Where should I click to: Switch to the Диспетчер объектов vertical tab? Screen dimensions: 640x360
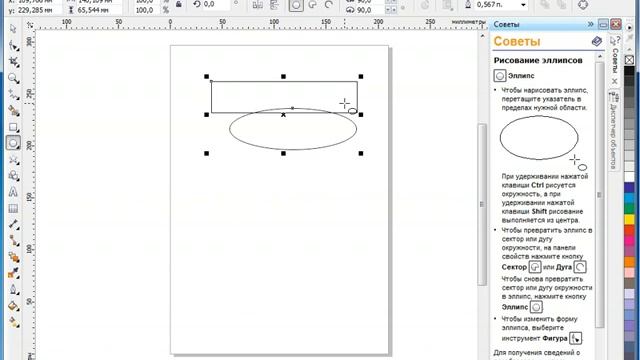pyautogui.click(x=613, y=131)
